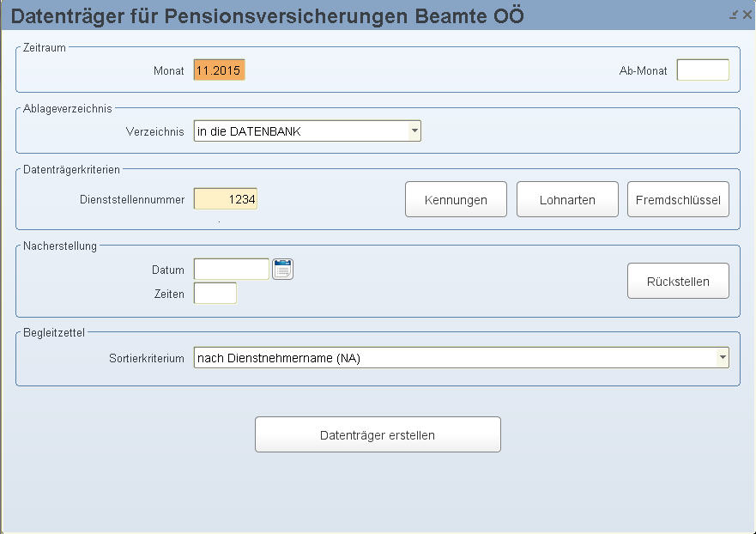
Task: Open the Sortierkriterium dropdown arrow
Action: tap(723, 357)
